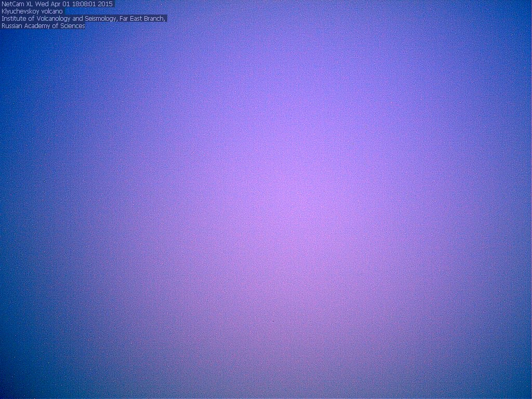Click the 'Klyuchevskoy volcano' caption text

tap(32, 11)
